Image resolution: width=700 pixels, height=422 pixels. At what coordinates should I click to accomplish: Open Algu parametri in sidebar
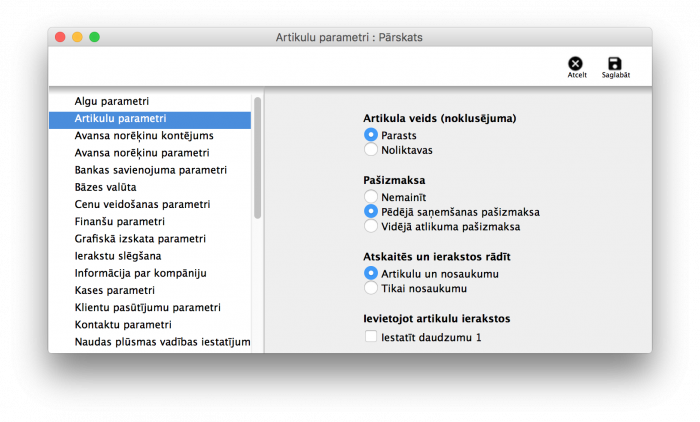tap(111, 101)
